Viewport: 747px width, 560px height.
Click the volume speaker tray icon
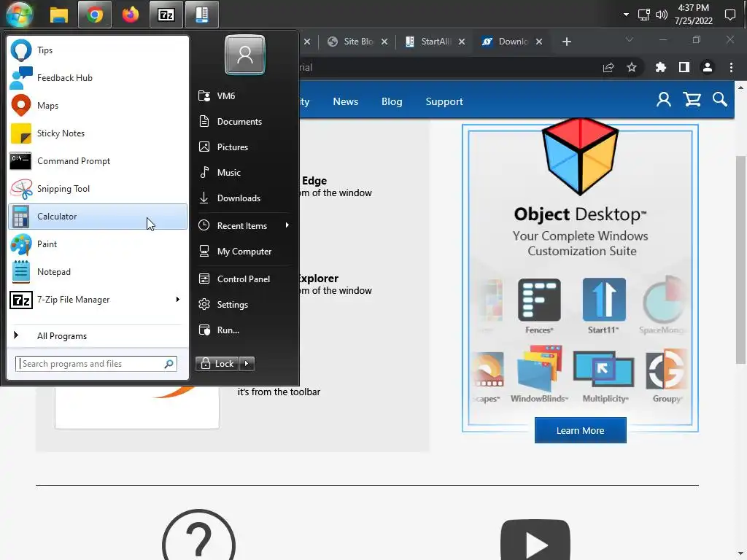662,15
